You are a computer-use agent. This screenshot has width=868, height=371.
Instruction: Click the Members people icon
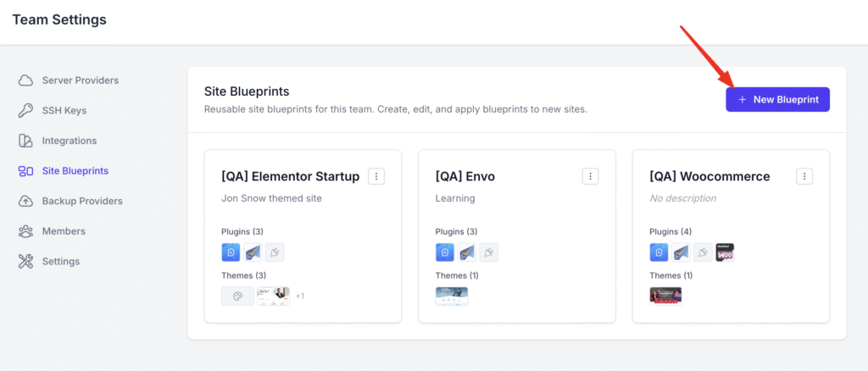[x=25, y=231]
